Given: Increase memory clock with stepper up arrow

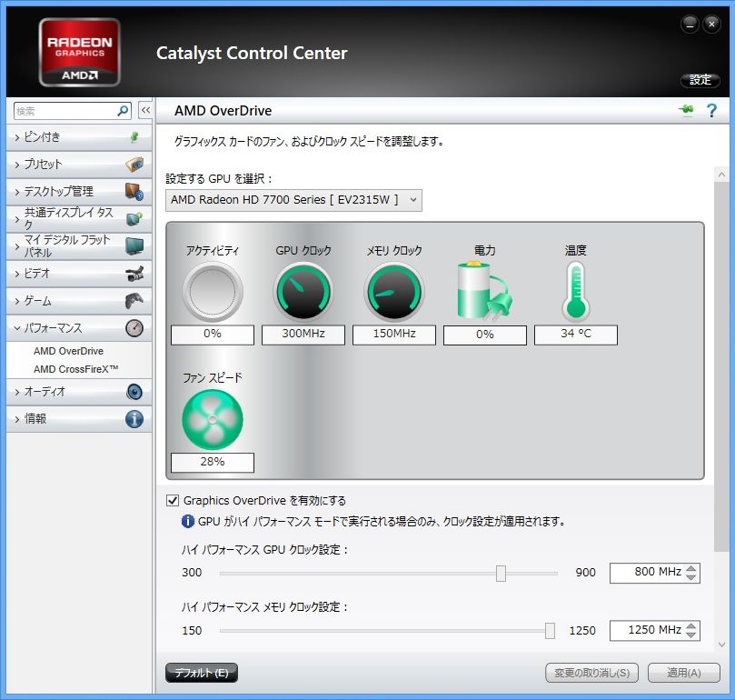Looking at the screenshot, I should click(691, 626).
